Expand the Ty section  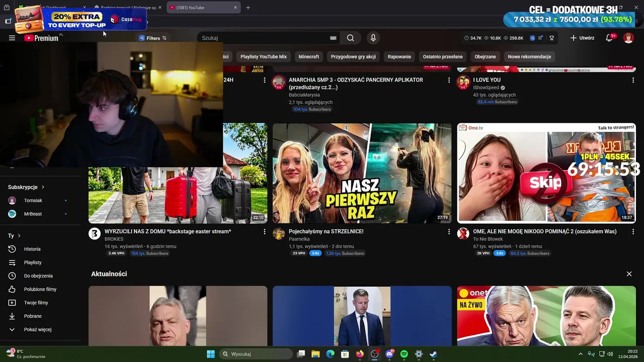(14, 236)
